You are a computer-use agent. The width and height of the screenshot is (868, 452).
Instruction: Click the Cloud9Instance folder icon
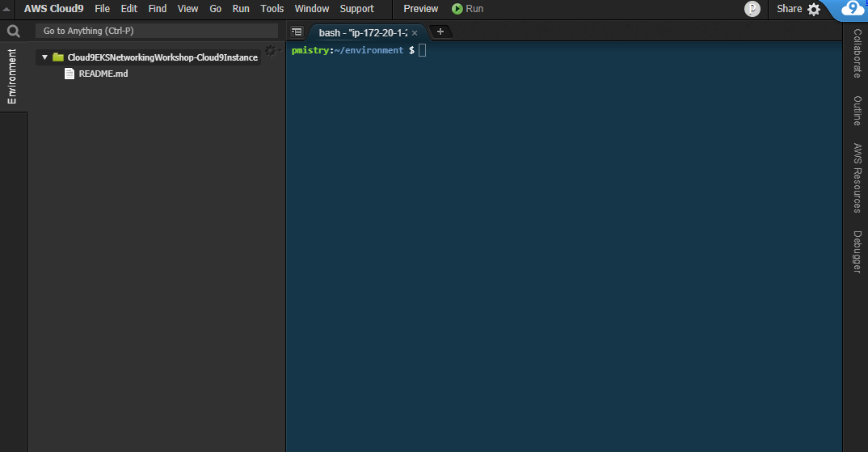[x=58, y=57]
